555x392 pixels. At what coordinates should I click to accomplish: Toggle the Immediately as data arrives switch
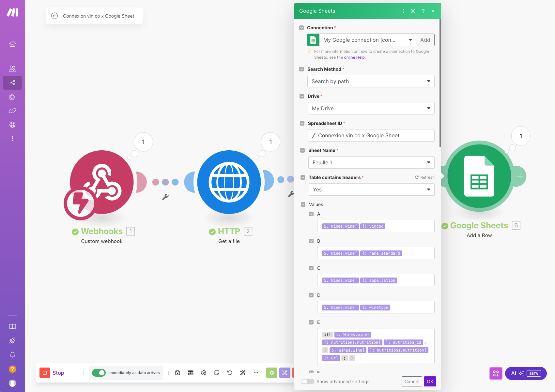(x=99, y=373)
